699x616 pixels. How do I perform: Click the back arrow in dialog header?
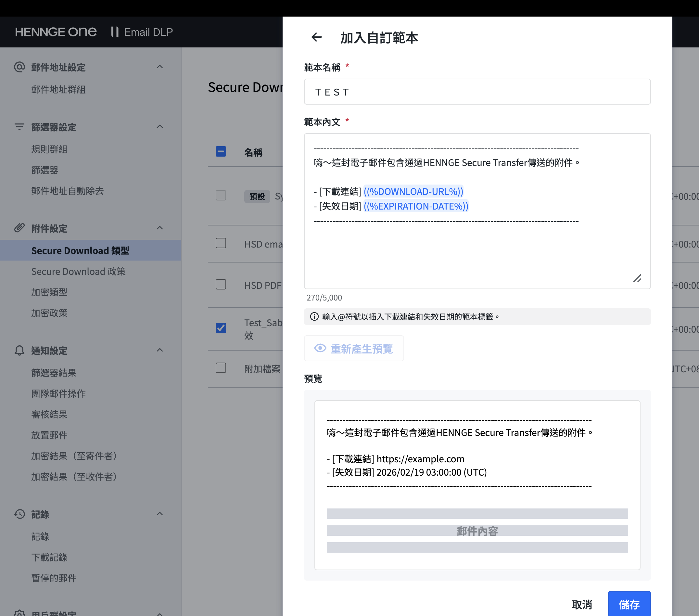tap(317, 37)
